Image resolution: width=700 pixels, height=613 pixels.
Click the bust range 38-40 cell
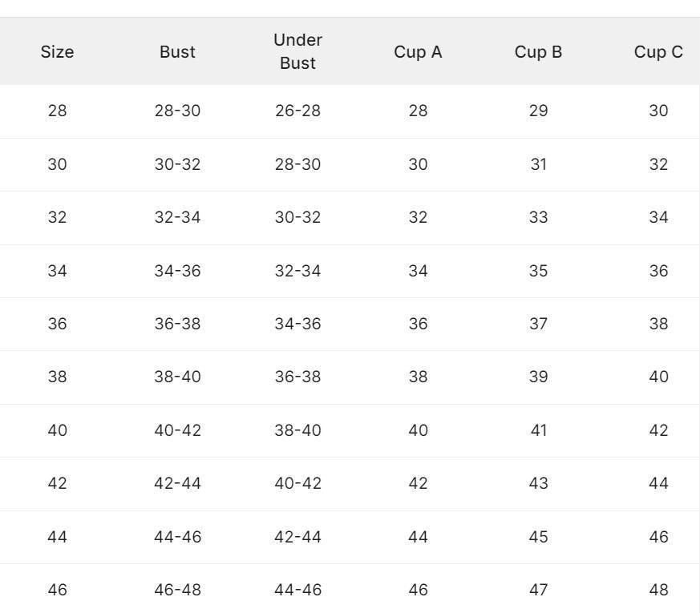(177, 377)
